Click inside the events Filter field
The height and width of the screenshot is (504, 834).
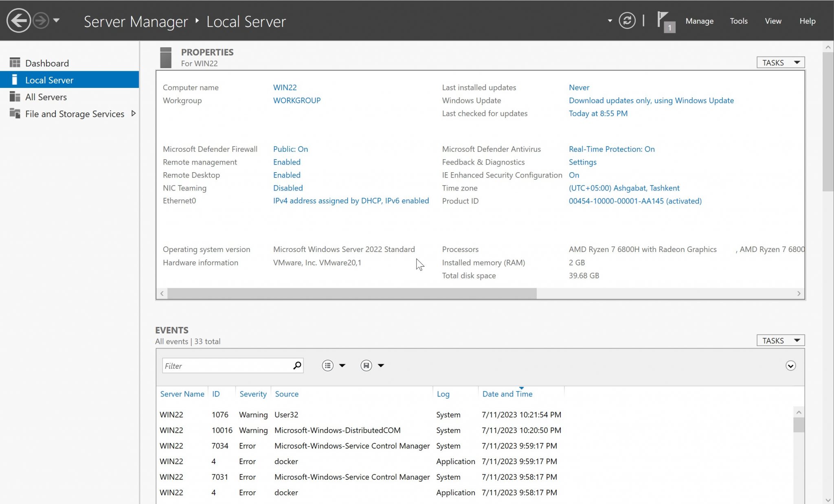(x=224, y=366)
